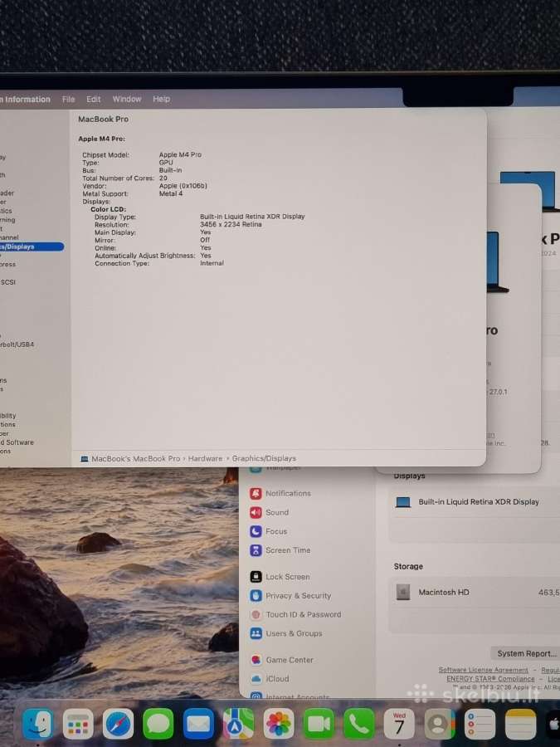Open the Help menu in the menu bar
This screenshot has height=747, width=560.
coord(162,99)
